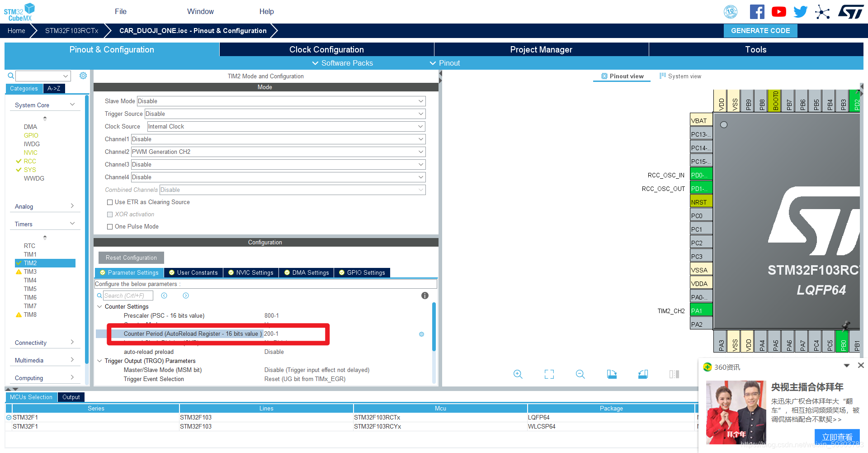
Task: Fit chip to view with expand icon
Action: coord(549,374)
